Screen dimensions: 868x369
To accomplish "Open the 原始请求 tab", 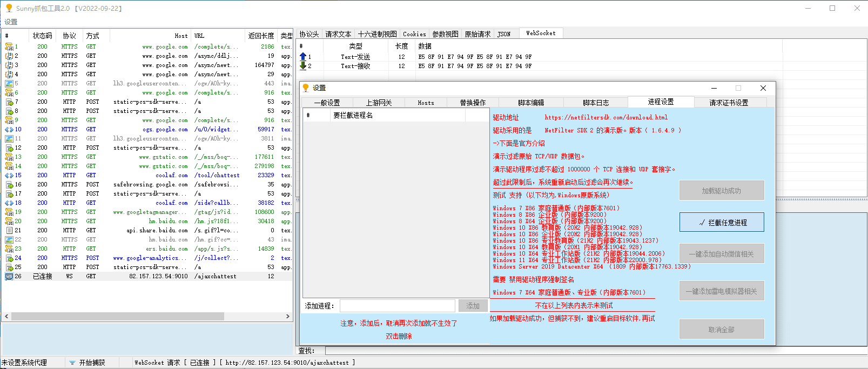I will coord(478,34).
